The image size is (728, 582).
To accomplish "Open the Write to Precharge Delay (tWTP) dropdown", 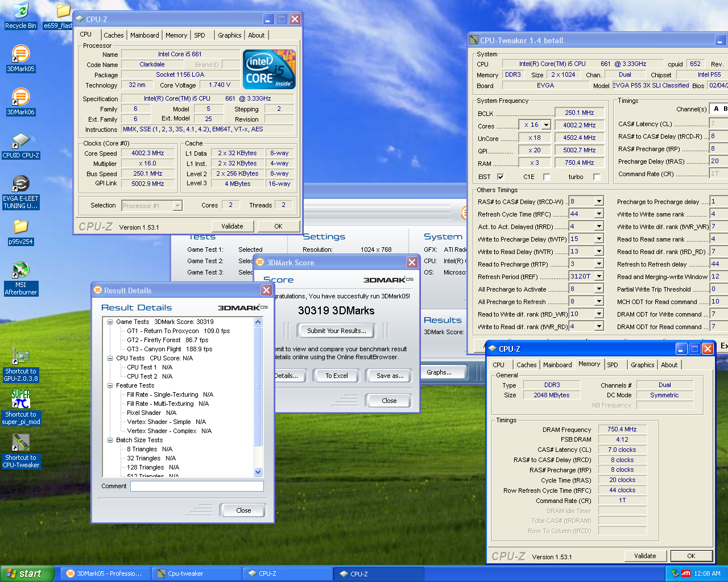I will point(599,239).
